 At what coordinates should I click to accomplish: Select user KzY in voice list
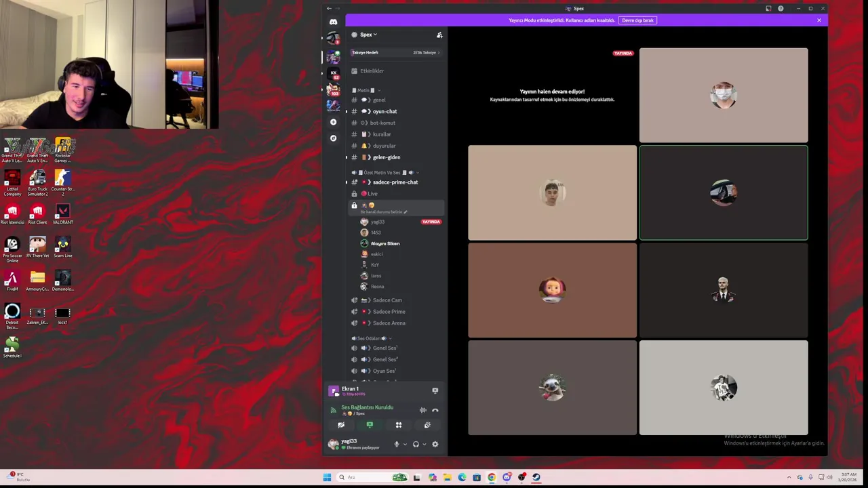(400, 265)
